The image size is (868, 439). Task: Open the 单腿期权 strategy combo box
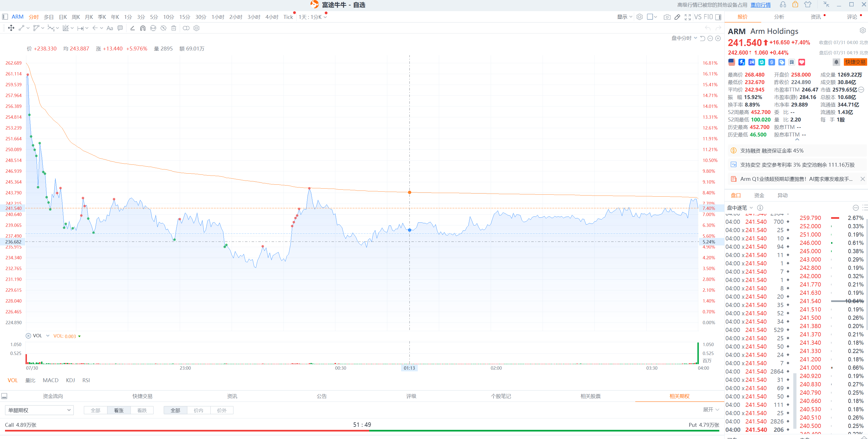coord(39,410)
